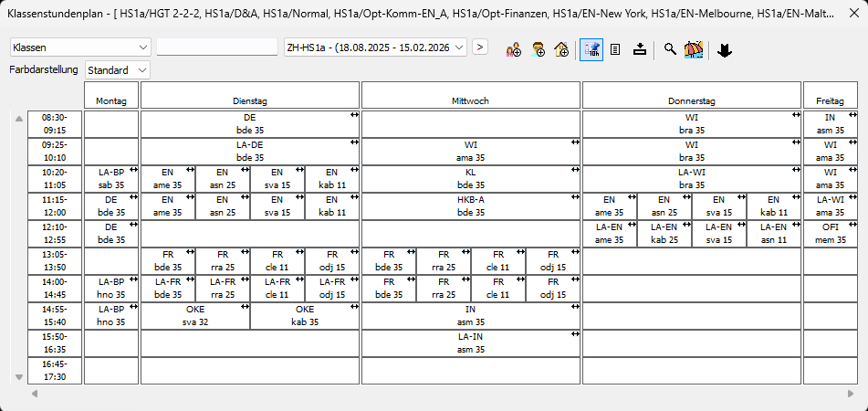Image resolution: width=868 pixels, height=411 pixels.
Task: Click the black down arrow toolbar icon
Action: [x=725, y=50]
